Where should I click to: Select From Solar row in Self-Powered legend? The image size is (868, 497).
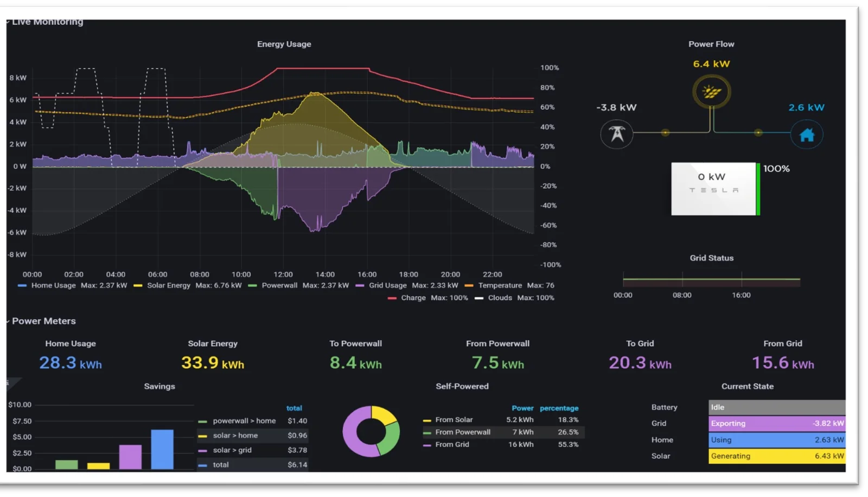tap(503, 420)
